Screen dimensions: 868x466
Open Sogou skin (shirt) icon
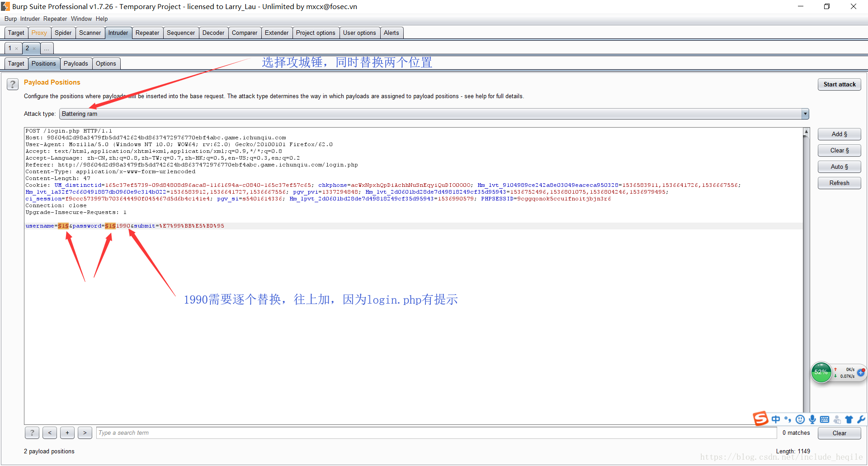pyautogui.click(x=849, y=419)
